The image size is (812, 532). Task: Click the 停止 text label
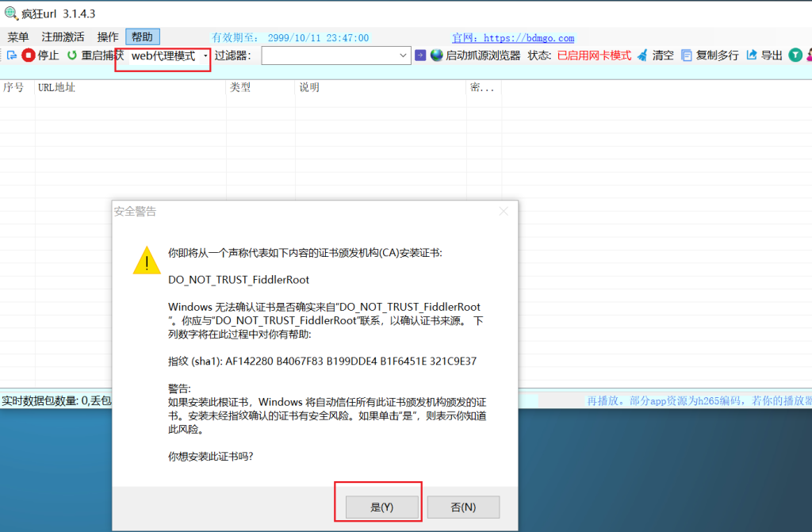point(48,55)
